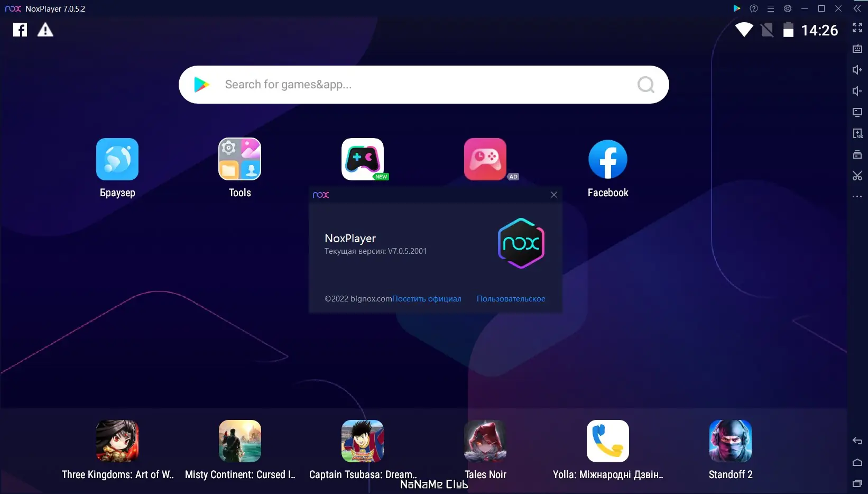Viewport: 868px width, 494px height.
Task: Open the title bar hamburger menu
Action: click(x=771, y=8)
